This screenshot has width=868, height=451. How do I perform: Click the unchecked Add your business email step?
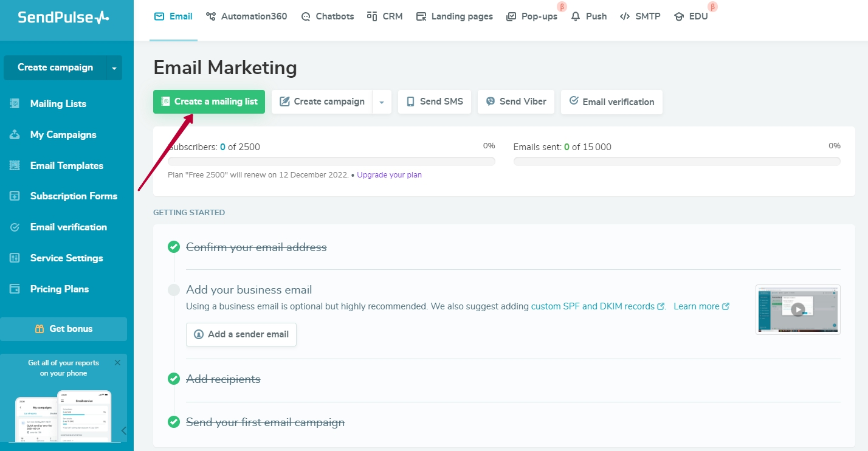[174, 290]
